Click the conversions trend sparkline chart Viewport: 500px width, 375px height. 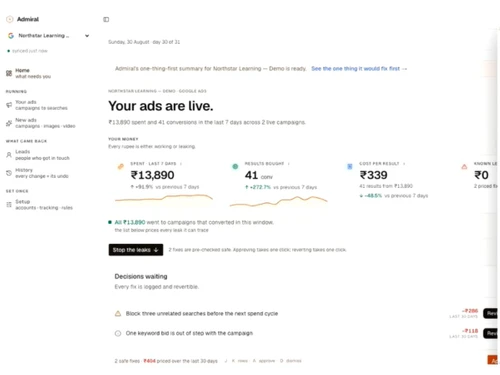[278, 201]
